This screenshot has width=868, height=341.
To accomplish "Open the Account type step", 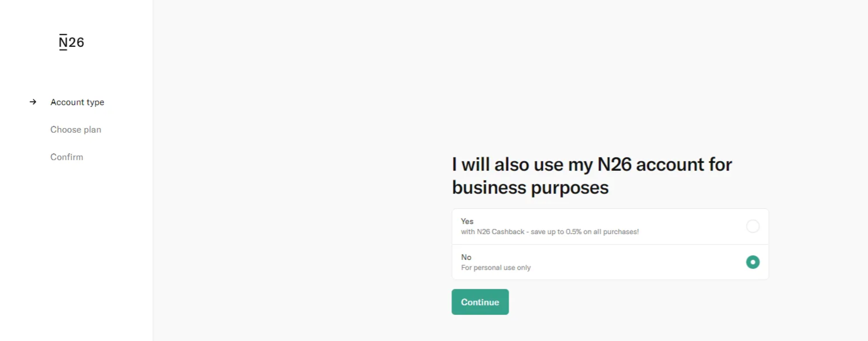I will point(77,102).
